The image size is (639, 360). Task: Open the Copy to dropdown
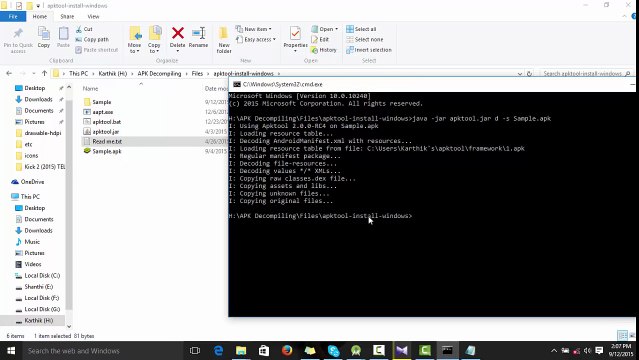click(x=154, y=40)
